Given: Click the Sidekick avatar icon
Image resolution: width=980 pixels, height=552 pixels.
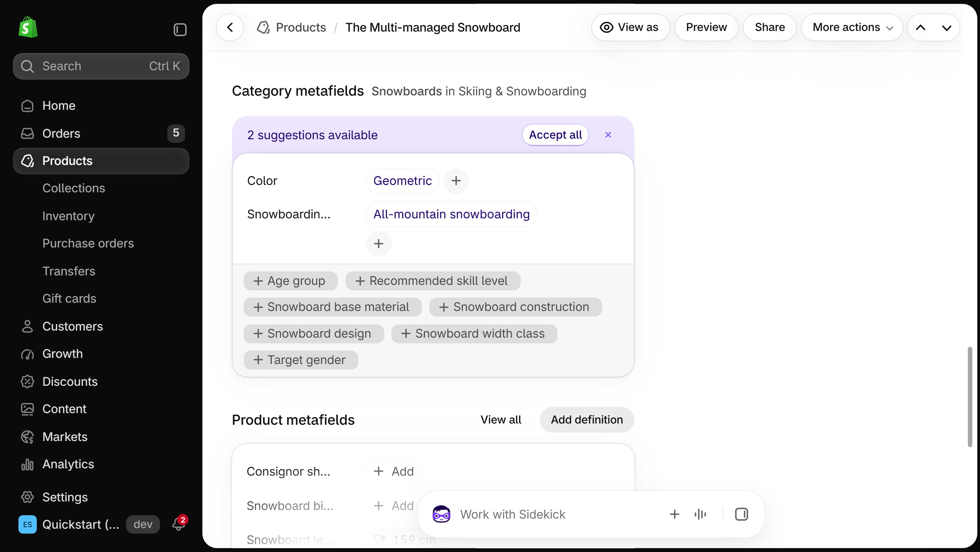Looking at the screenshot, I should (441, 514).
